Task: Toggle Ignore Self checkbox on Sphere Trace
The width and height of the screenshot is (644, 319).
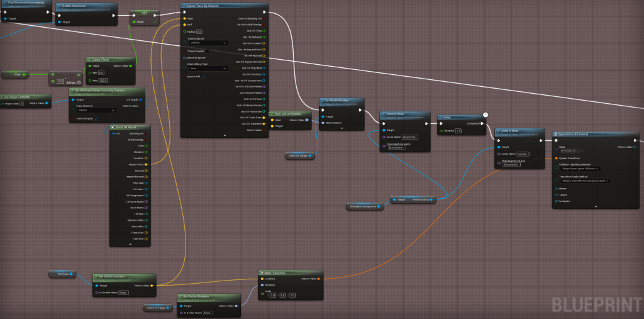Action: click(203, 77)
